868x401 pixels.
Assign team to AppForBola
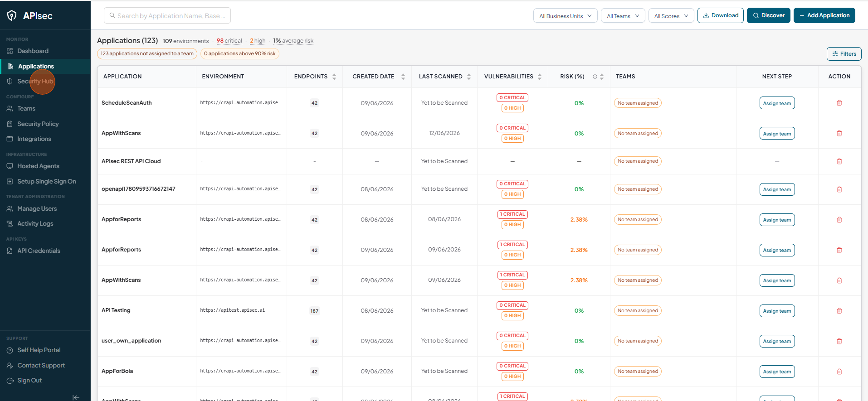[x=777, y=372]
